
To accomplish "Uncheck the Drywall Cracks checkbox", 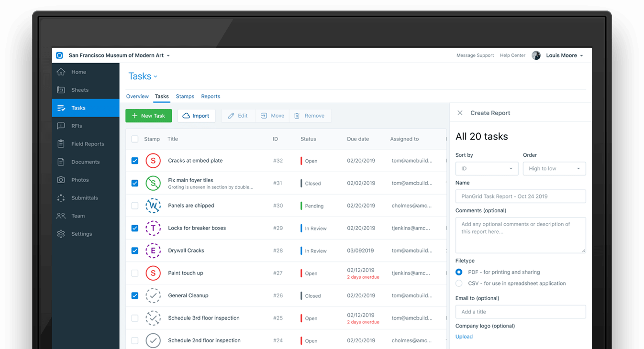I will (x=135, y=251).
